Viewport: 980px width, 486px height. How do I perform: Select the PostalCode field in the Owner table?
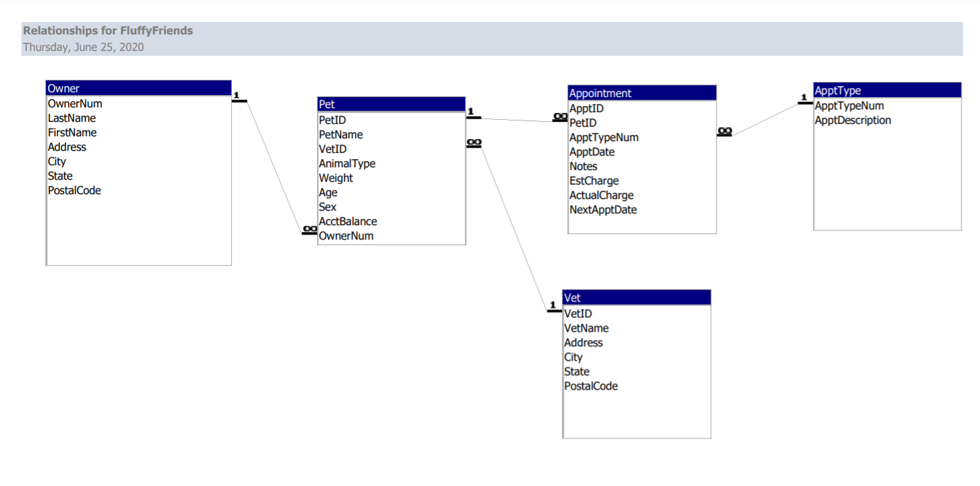(74, 190)
